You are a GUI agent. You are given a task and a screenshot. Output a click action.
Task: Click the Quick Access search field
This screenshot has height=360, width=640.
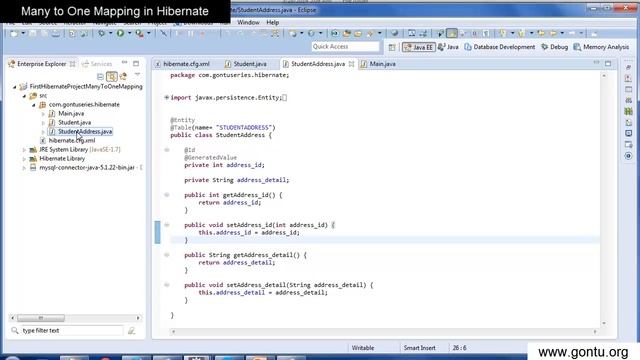tap(345, 47)
